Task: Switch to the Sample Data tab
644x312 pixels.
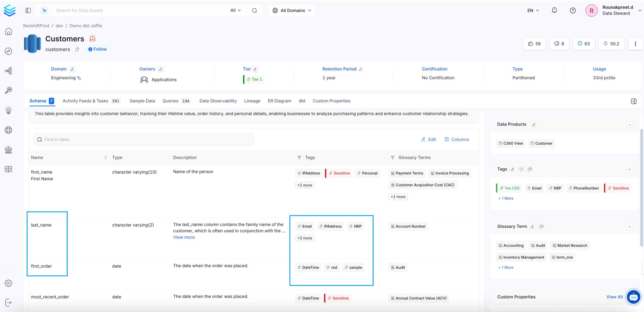Action: 142,101
